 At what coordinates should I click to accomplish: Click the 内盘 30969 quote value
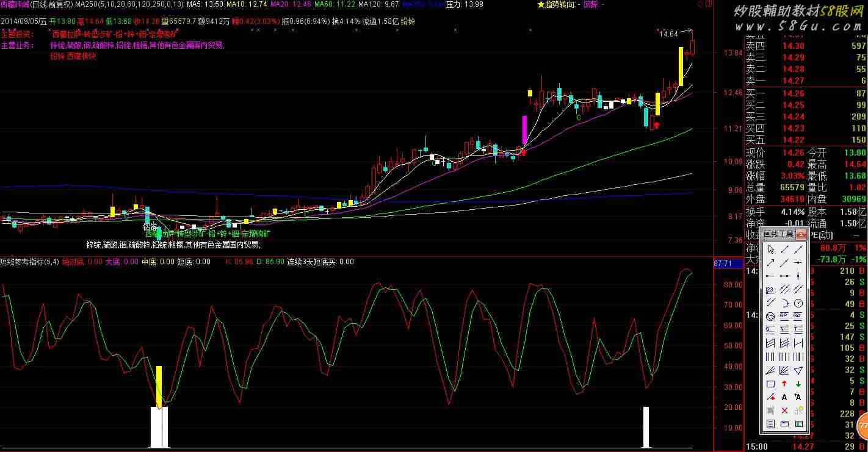(853, 199)
